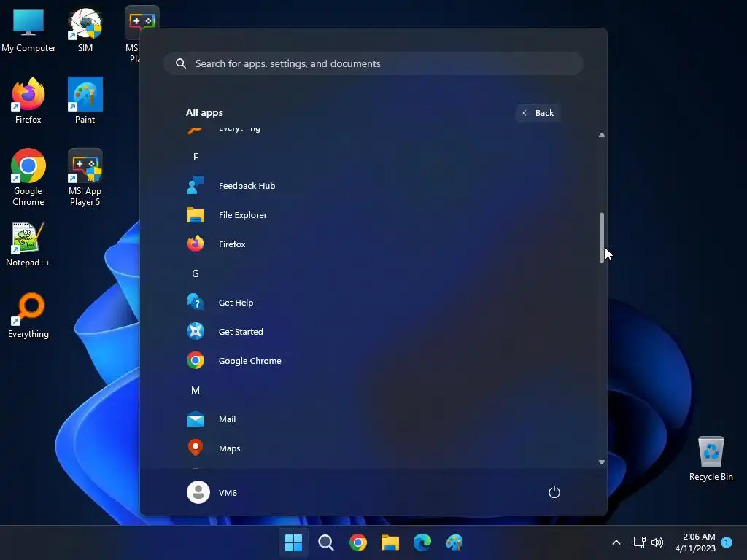Open Feedback Hub from All apps list
The width and height of the screenshot is (747, 560).
coord(373,186)
